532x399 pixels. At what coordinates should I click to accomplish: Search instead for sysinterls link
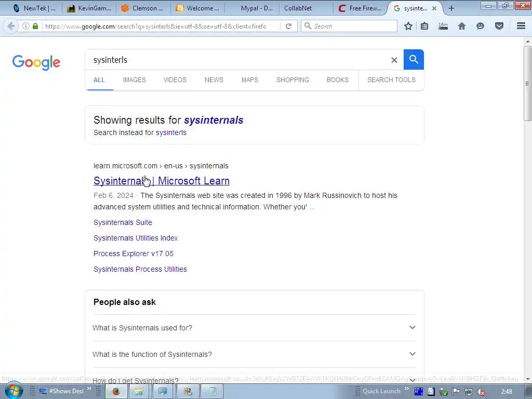(x=171, y=132)
